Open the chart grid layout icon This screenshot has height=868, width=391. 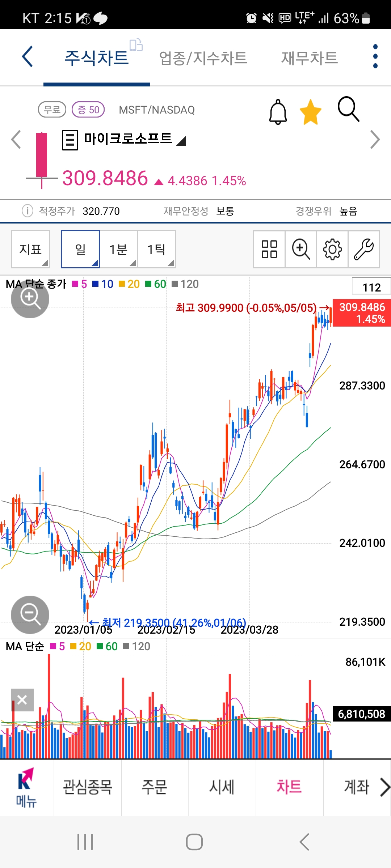coord(269,249)
